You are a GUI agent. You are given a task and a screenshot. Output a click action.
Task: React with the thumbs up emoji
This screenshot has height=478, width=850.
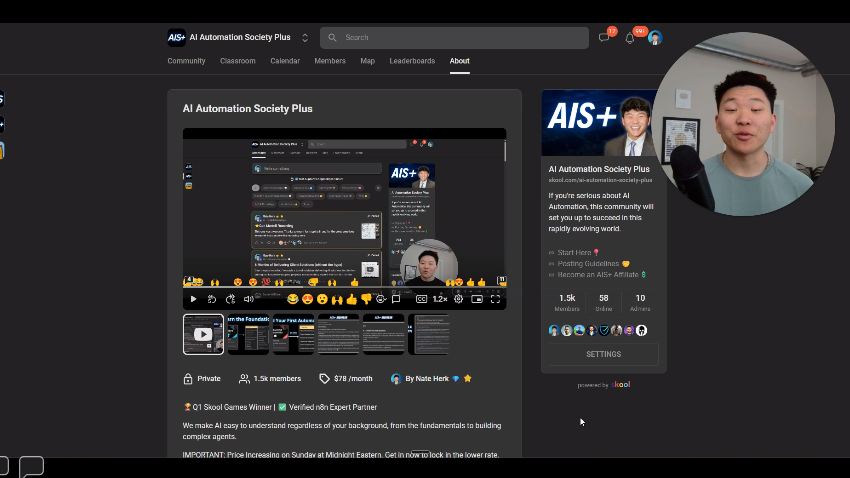tap(352, 299)
